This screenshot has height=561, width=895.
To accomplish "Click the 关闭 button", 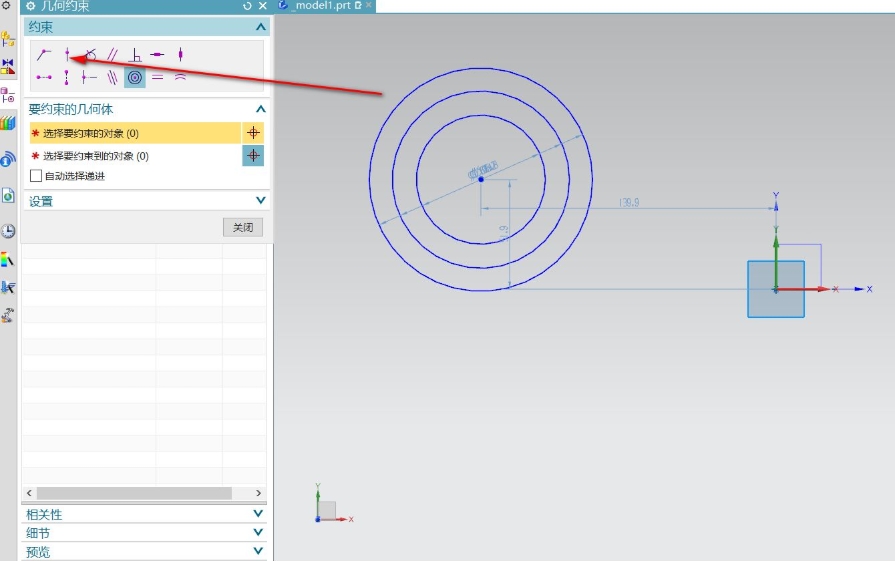I will pyautogui.click(x=243, y=227).
